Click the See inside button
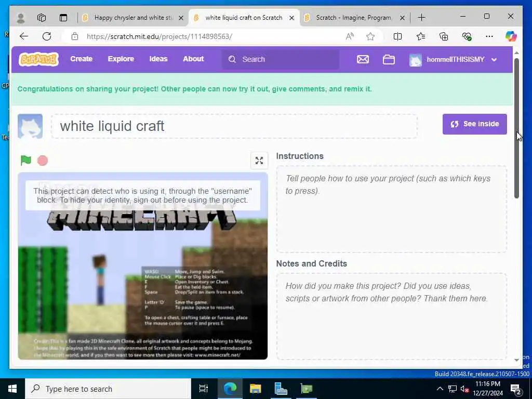Image resolution: width=532 pixels, height=399 pixels. [475, 124]
